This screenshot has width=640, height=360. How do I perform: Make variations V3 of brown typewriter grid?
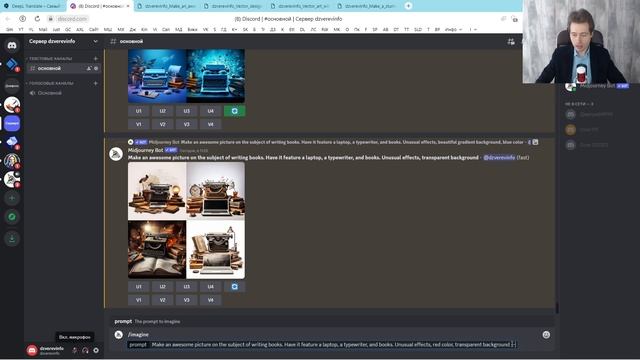[x=187, y=300]
